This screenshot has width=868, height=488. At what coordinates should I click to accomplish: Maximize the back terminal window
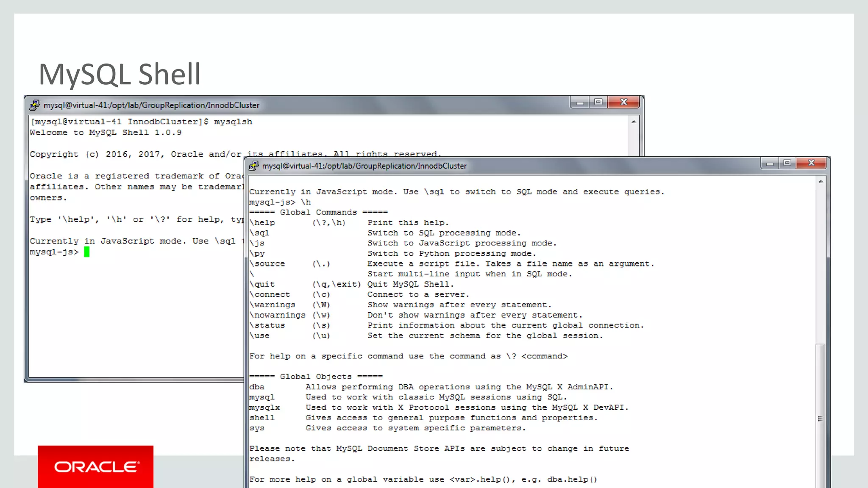[x=598, y=103]
